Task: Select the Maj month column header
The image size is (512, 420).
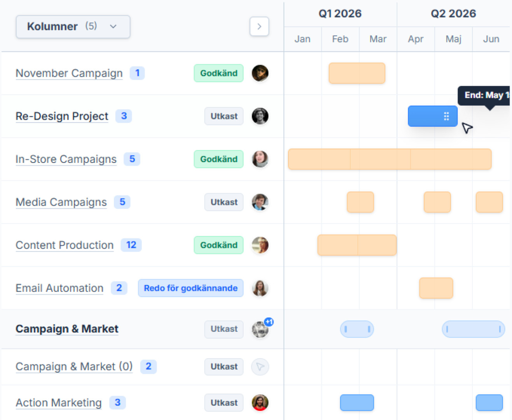Action: pos(453,39)
